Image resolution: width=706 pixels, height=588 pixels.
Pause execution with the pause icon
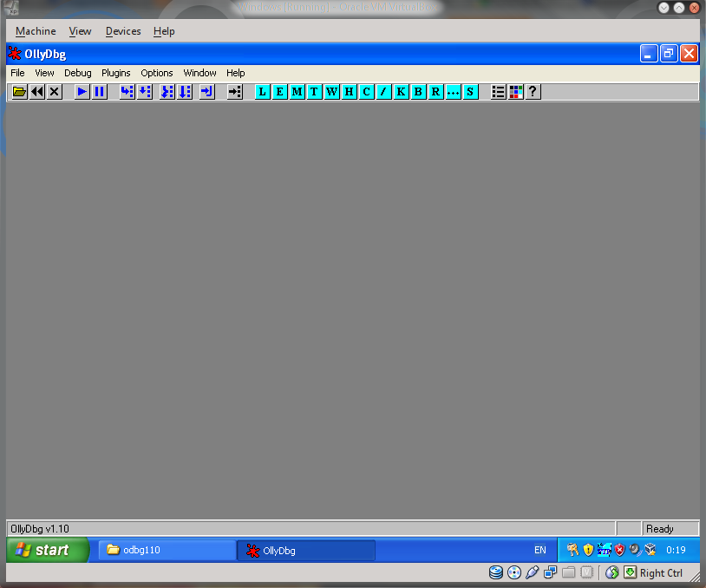100,92
